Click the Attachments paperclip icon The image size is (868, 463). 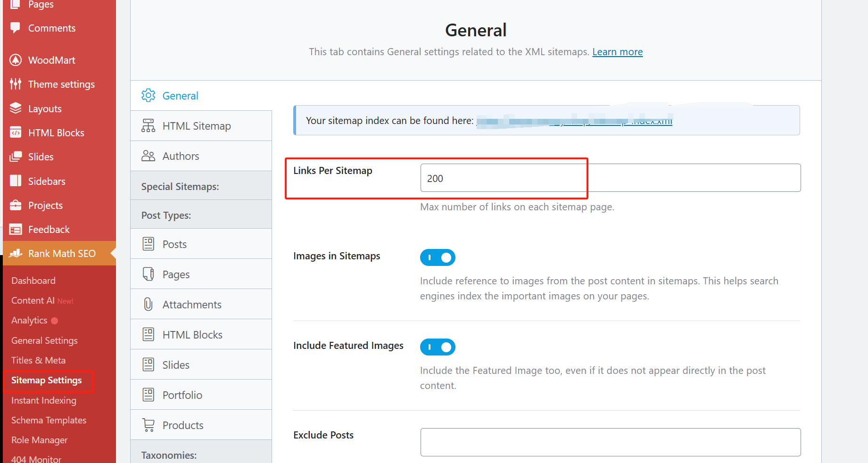pyautogui.click(x=148, y=305)
